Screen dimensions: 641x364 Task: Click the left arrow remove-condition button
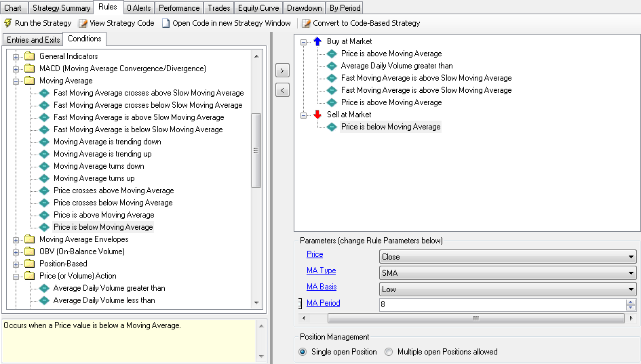(283, 89)
